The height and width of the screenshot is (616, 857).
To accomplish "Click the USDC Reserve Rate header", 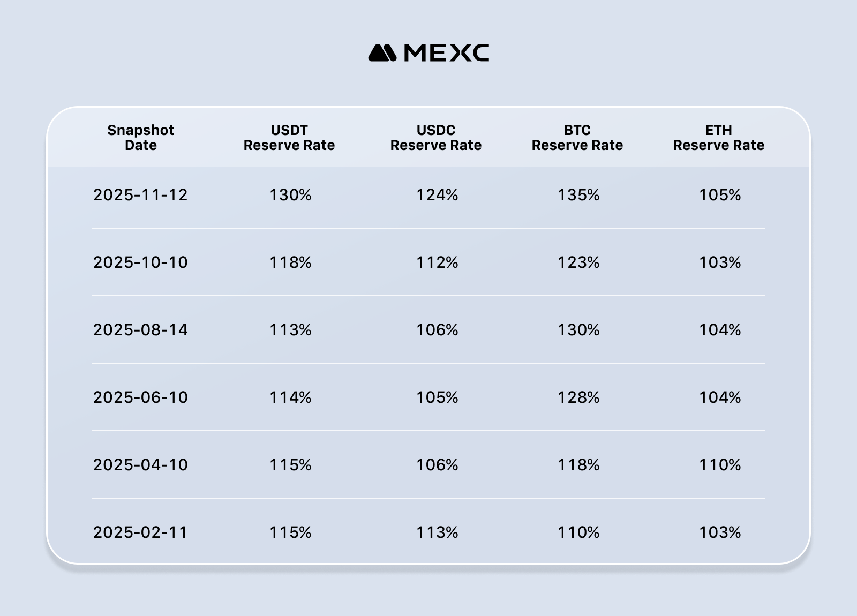I will pos(436,138).
